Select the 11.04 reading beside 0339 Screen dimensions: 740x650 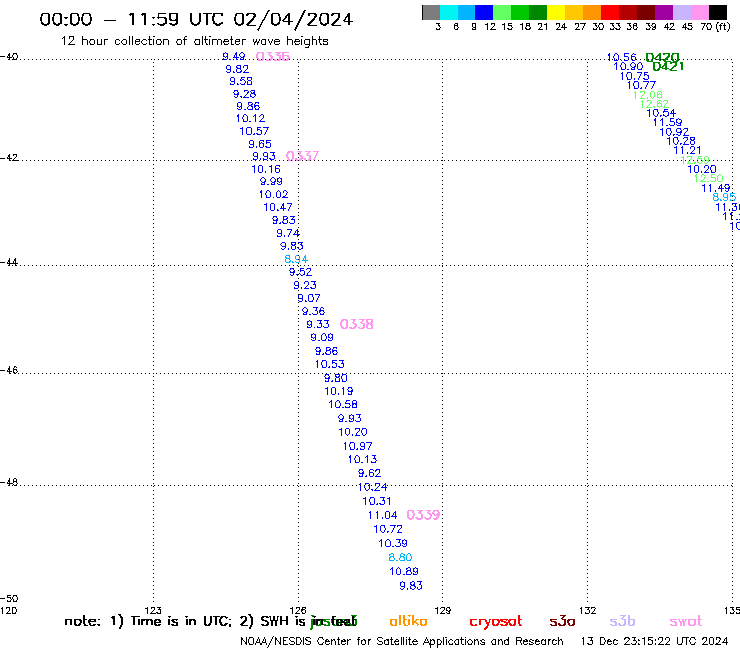pyautogui.click(x=382, y=515)
